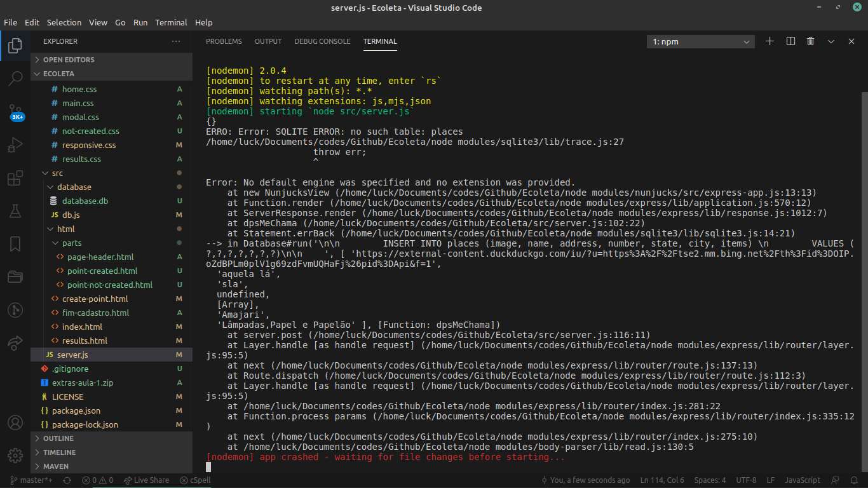Open the Terminal menu
868x488 pixels.
pyautogui.click(x=171, y=22)
